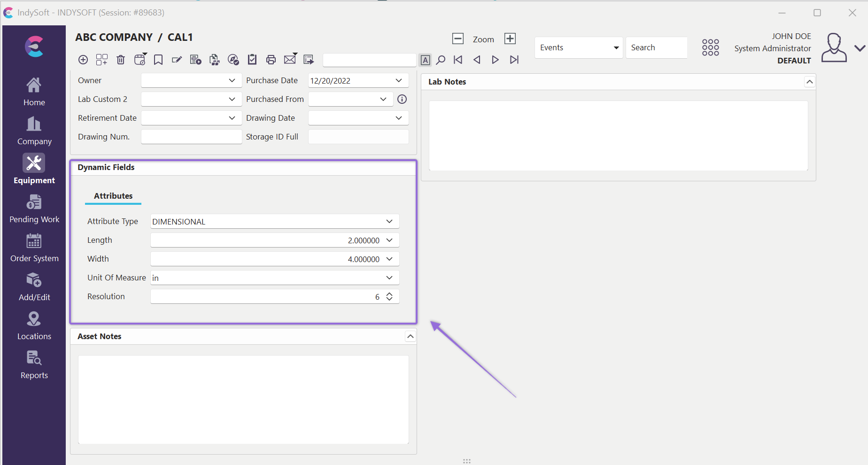Go to Locations in sidebar
The height and width of the screenshot is (465, 868).
point(34,325)
